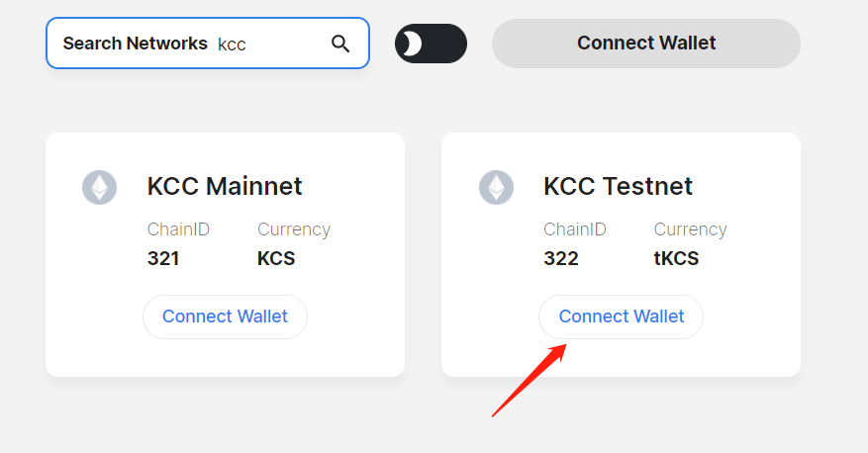
Task: Click the ChainID label on Testnet card
Action: pyautogui.click(x=574, y=229)
